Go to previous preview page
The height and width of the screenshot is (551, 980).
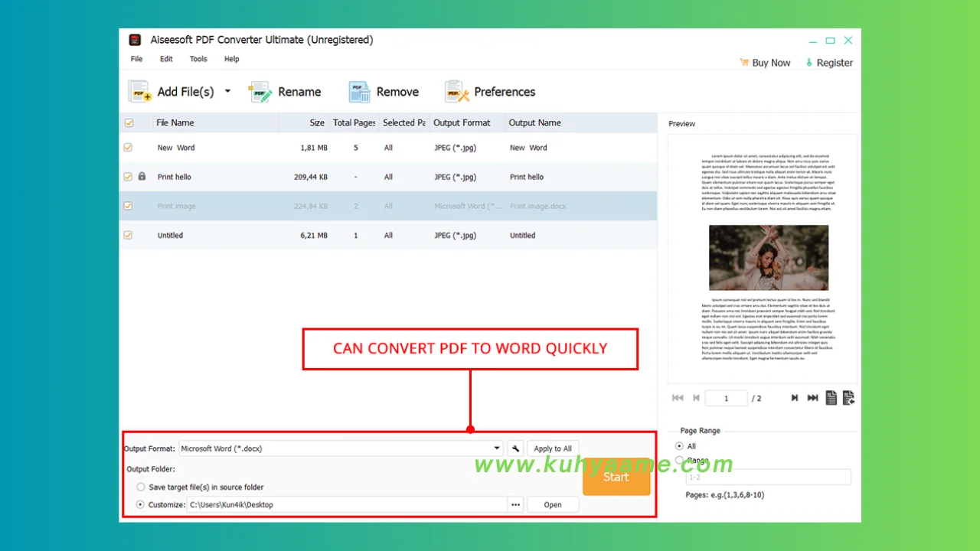coord(696,398)
